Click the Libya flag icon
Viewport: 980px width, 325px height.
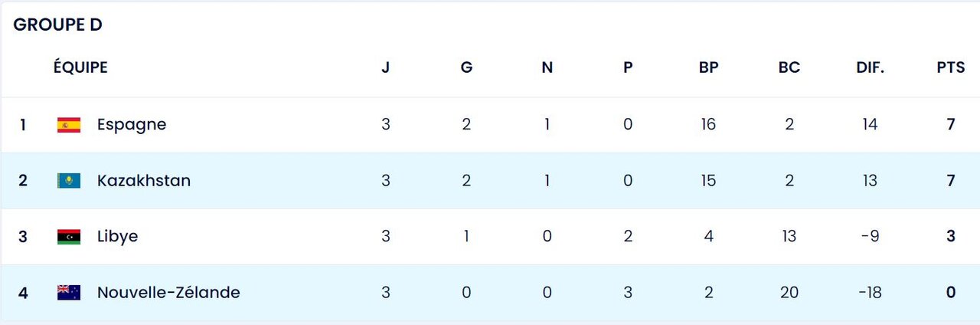(x=69, y=237)
